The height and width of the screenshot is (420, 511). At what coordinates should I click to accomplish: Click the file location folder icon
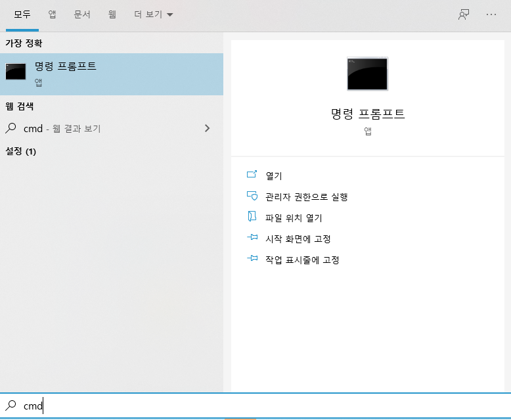click(x=252, y=216)
